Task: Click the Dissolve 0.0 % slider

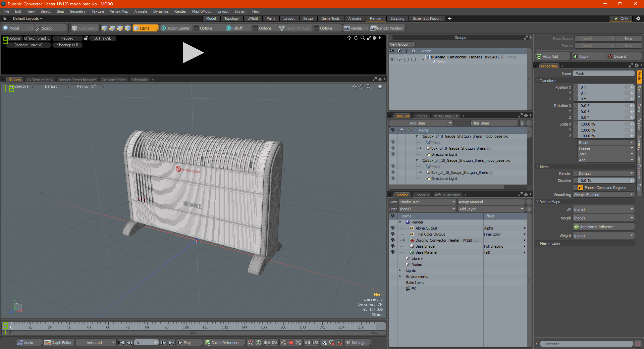Action: point(604,181)
